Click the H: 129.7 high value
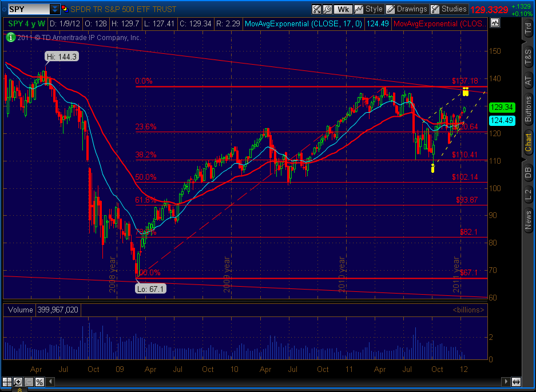 click(125, 23)
